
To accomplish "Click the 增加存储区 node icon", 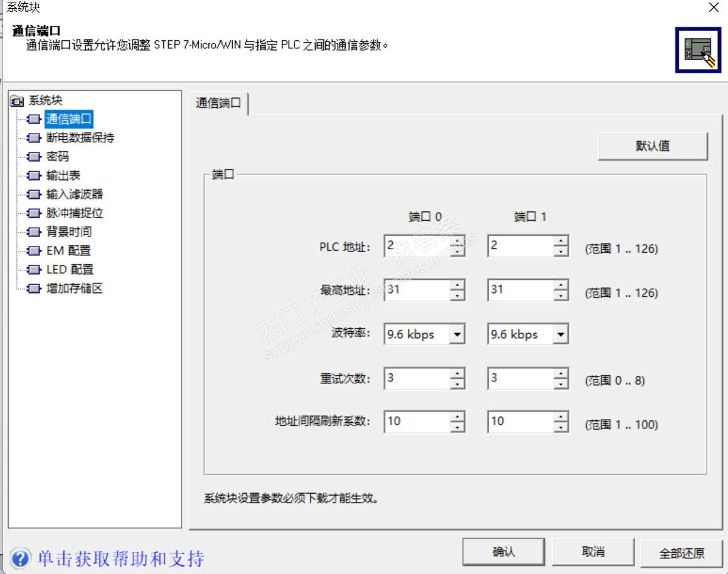I will (x=34, y=289).
